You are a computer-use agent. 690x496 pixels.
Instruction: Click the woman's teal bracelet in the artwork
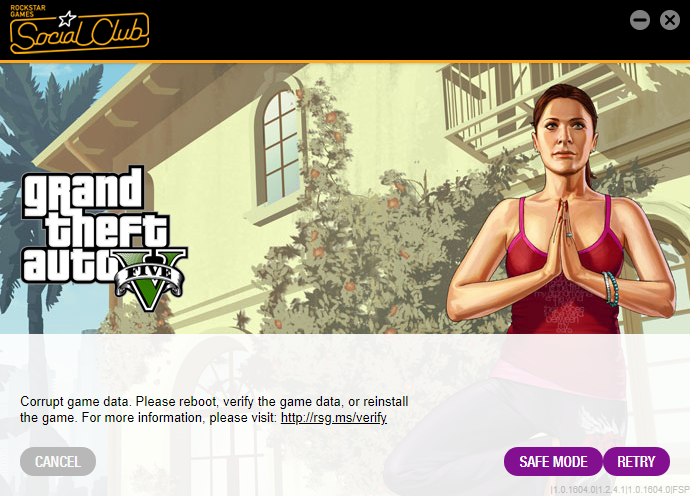click(610, 288)
